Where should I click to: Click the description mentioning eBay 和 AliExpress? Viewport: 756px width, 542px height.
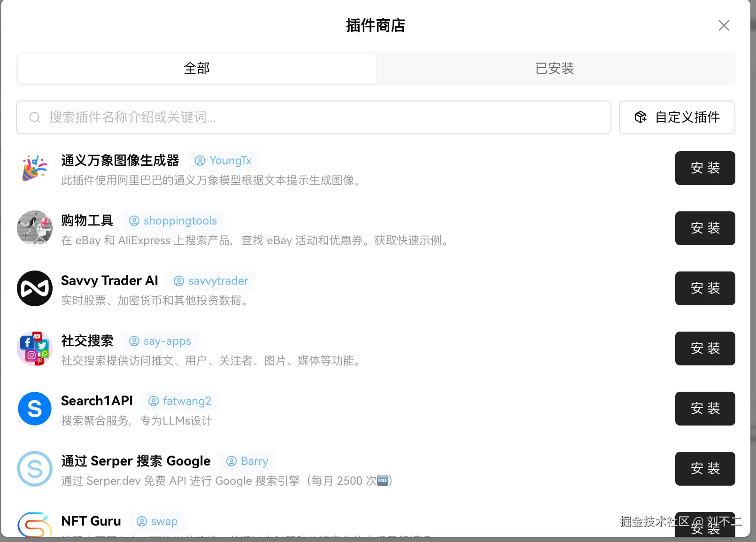coord(256,240)
